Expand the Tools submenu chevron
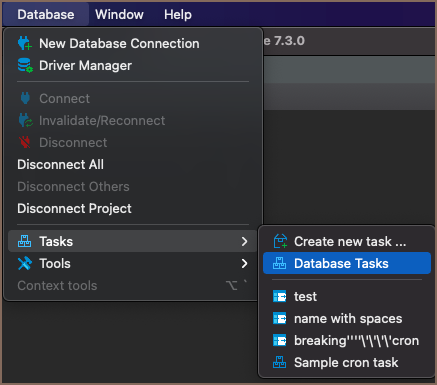 244,263
